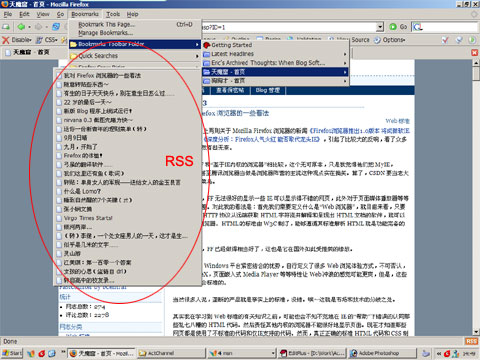Image resolution: width=480 pixels, height=360 pixels.
Task: Click the CSS pencil icon in developer toolbar
Action: click(x=39, y=40)
